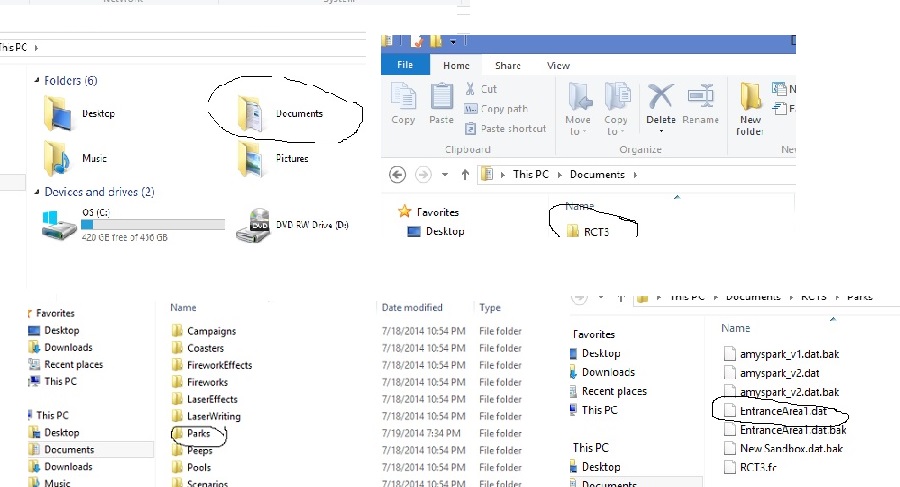Open the large Documents folder under Folders
The width and height of the screenshot is (900, 487).
(252, 114)
